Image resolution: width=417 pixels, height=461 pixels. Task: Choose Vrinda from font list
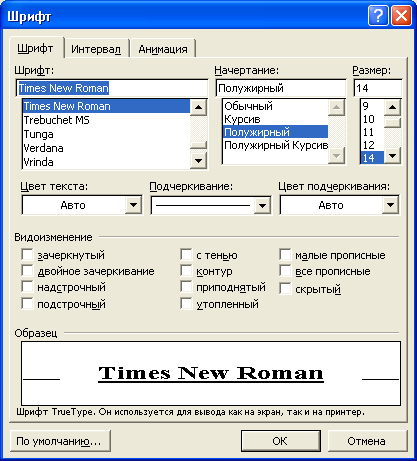[106, 162]
